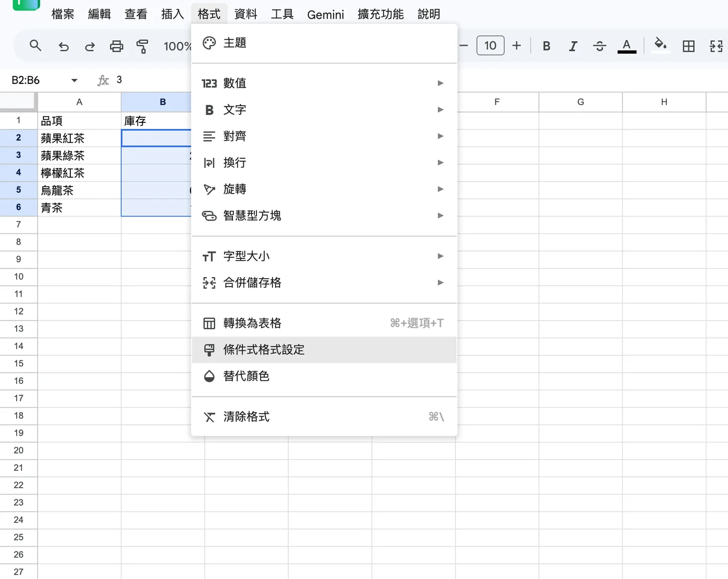Viewport: 728px width, 579px height.
Task: Open the fill color picker
Action: (660, 45)
